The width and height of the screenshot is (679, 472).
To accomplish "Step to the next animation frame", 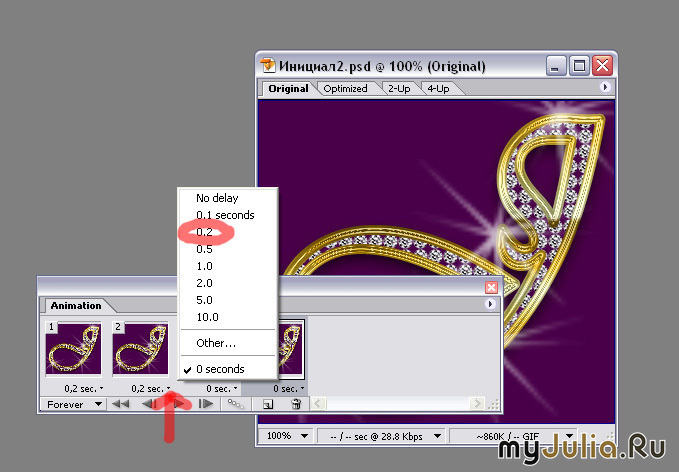I will [x=206, y=404].
